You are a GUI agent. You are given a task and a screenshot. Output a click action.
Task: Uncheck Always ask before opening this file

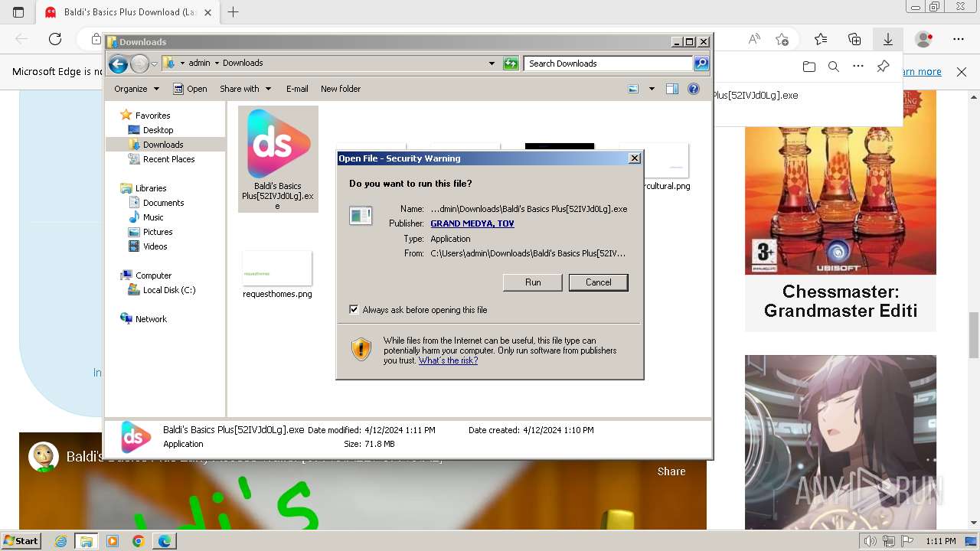(354, 310)
